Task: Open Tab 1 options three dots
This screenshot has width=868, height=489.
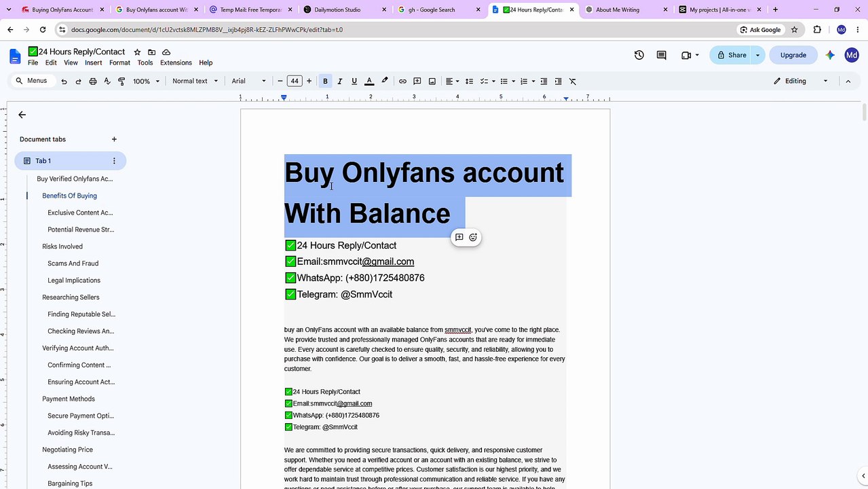Action: click(x=114, y=161)
